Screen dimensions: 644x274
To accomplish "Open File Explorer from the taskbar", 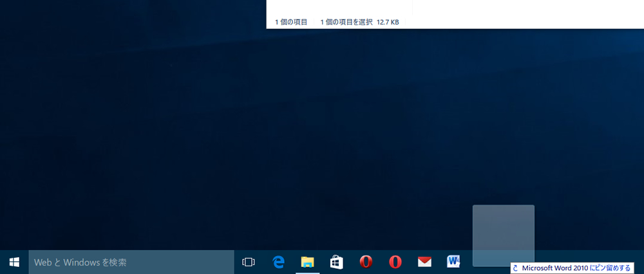I will pyautogui.click(x=307, y=262).
